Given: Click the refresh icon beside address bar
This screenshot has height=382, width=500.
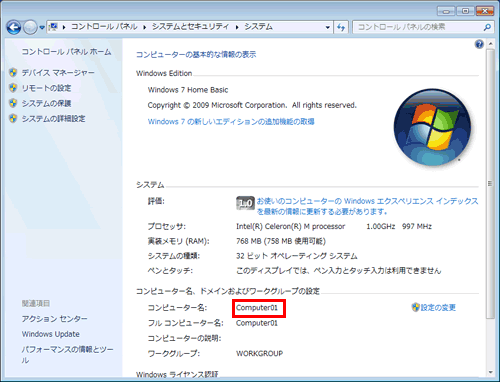Looking at the screenshot, I should [341, 27].
